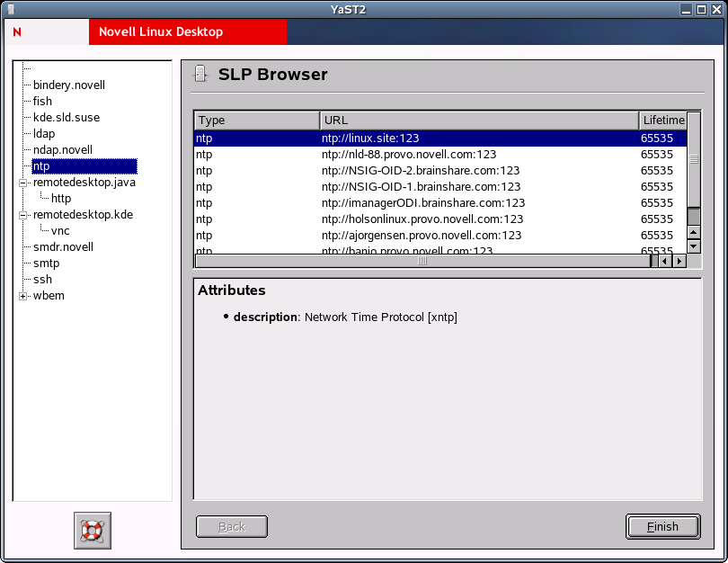Click the Novell N logo
The image size is (728, 563).
click(17, 32)
